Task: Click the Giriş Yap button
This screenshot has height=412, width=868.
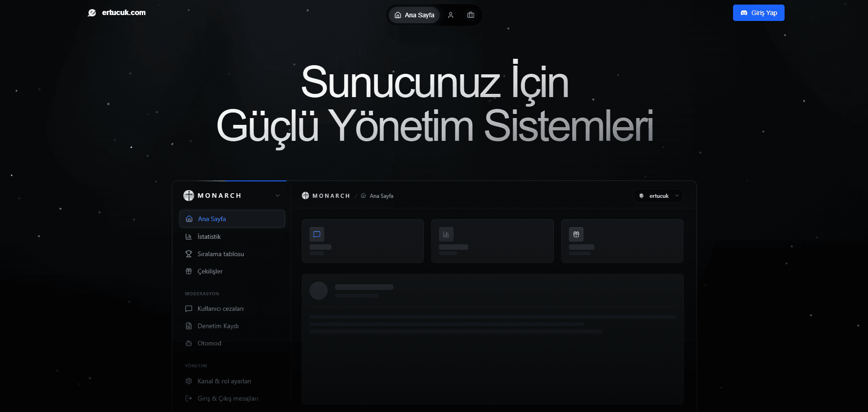Action: point(758,12)
